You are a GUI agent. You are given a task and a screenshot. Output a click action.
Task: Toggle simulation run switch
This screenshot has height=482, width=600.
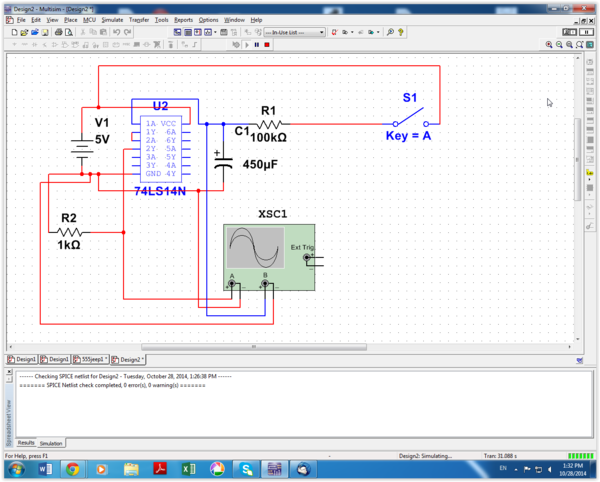pyautogui.click(x=569, y=32)
